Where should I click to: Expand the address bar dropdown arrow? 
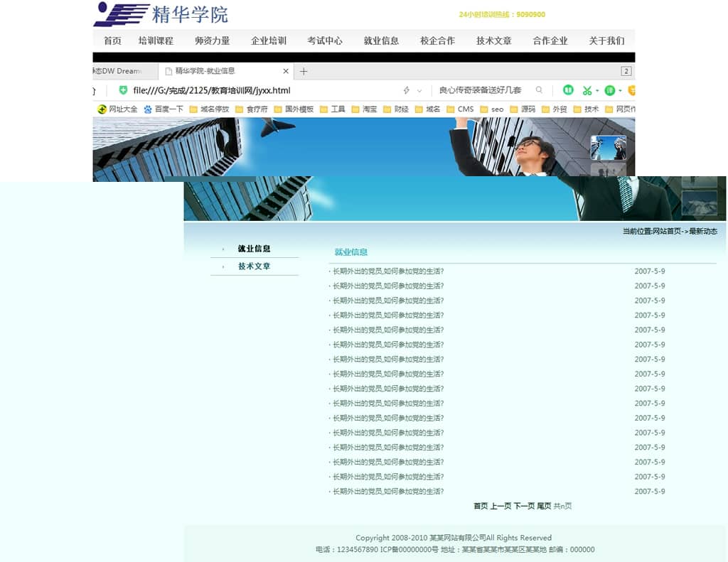coord(419,91)
